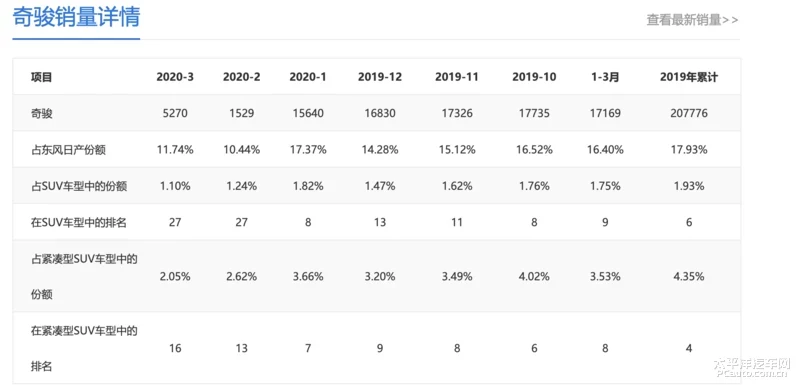Click the 奇骏 row label
Screen dimensions: 800x385
[x=41, y=113]
